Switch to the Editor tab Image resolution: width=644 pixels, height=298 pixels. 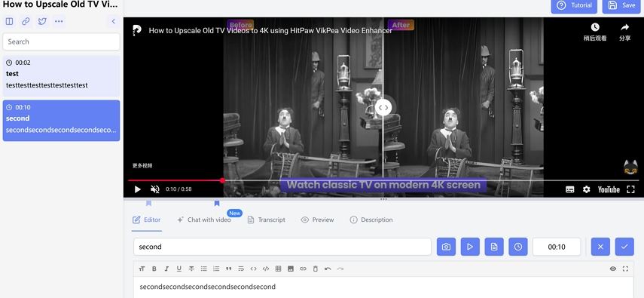[x=147, y=220]
